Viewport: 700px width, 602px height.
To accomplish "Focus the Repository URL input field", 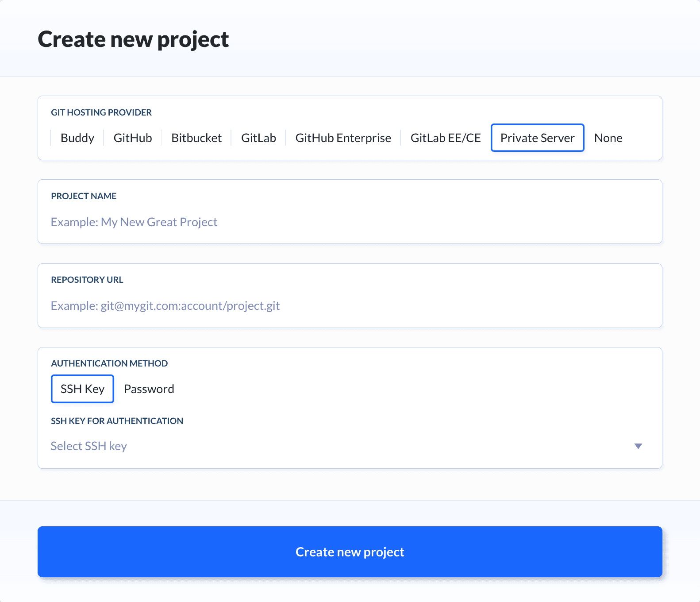I will (310, 305).
